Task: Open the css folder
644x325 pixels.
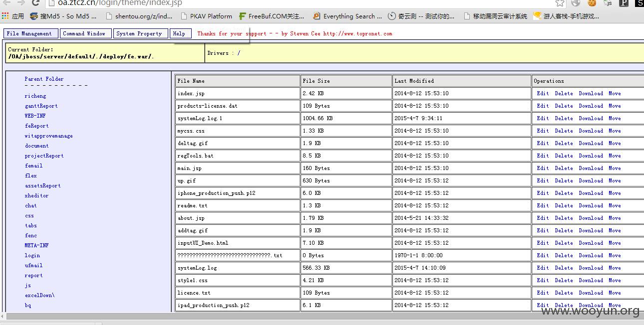Action: coord(29,215)
